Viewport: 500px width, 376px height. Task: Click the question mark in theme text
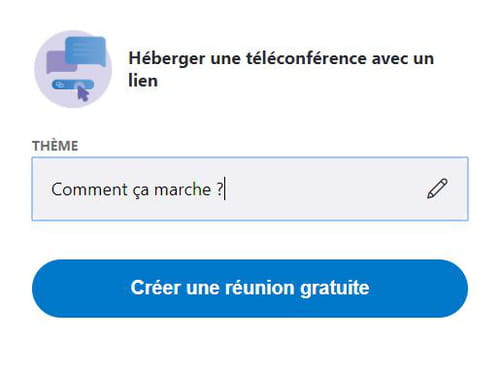pyautogui.click(x=219, y=189)
